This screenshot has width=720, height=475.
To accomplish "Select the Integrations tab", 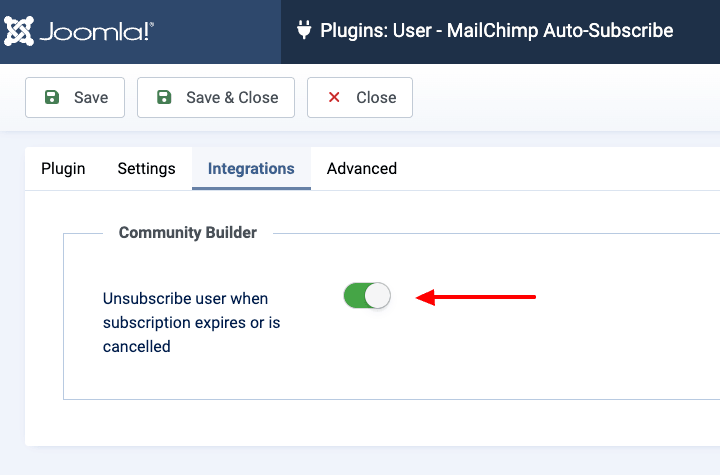I will pos(251,169).
